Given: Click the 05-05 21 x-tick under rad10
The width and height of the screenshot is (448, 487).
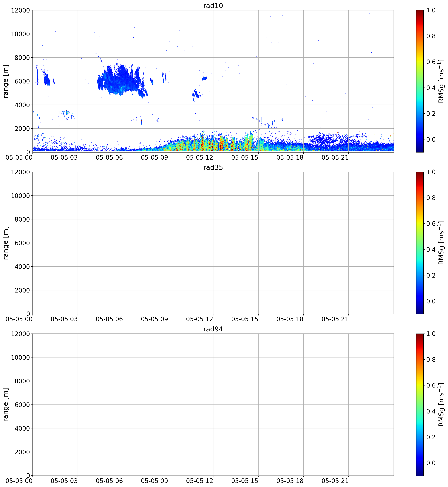Looking at the screenshot, I should pos(335,158).
